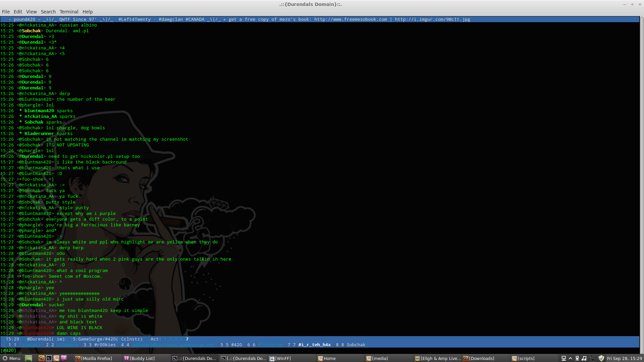Screen dimensions: 644x362
Task: Launch Pidgin from the panel quick launcher
Action: (64, 358)
